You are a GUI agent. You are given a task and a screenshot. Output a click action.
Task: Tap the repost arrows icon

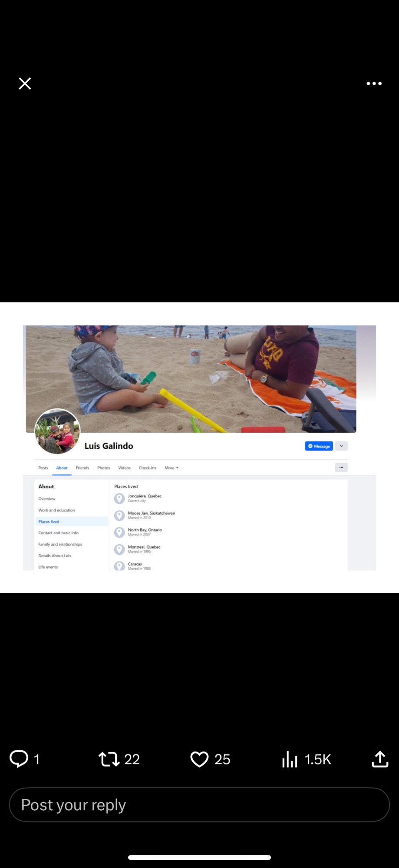109,759
